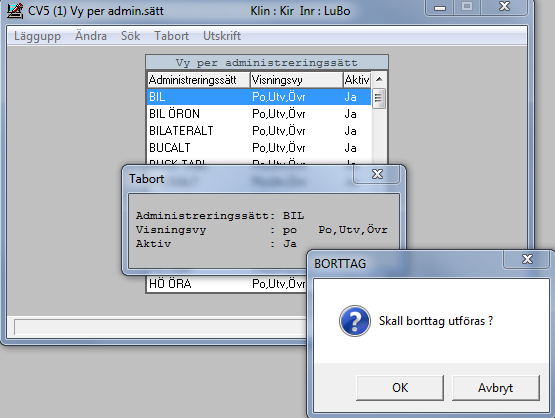The width and height of the screenshot is (555, 418).
Task: Open the Sök menu
Action: point(130,36)
